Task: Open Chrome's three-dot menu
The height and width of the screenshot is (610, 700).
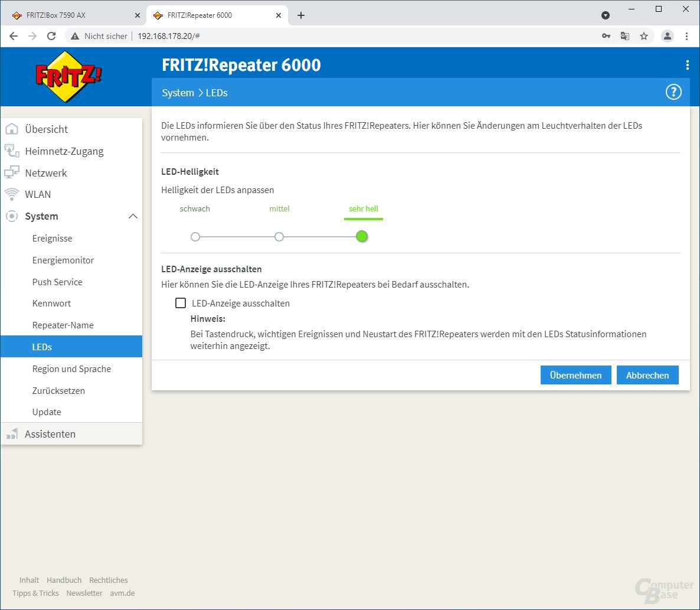Action: pos(686,36)
